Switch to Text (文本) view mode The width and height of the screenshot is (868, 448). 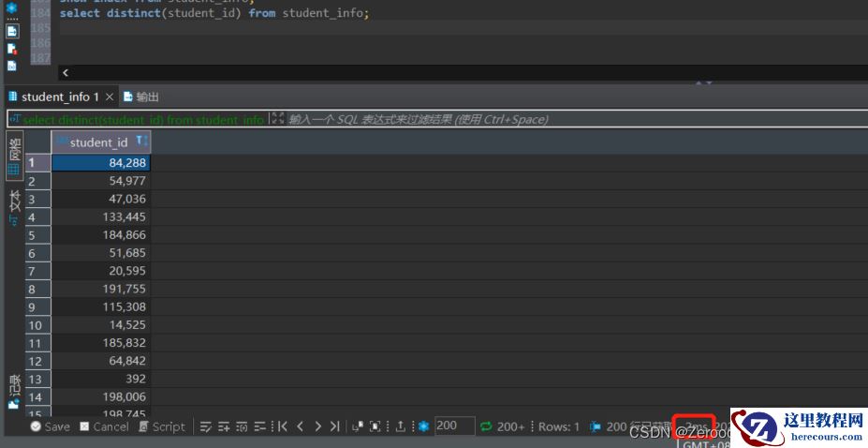(x=14, y=207)
